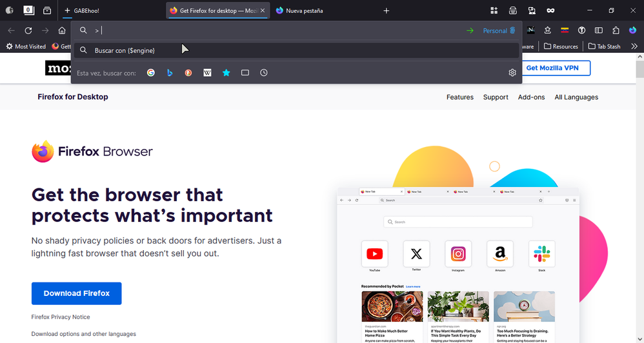
Task: Open Download options and other languages
Action: tap(83, 334)
